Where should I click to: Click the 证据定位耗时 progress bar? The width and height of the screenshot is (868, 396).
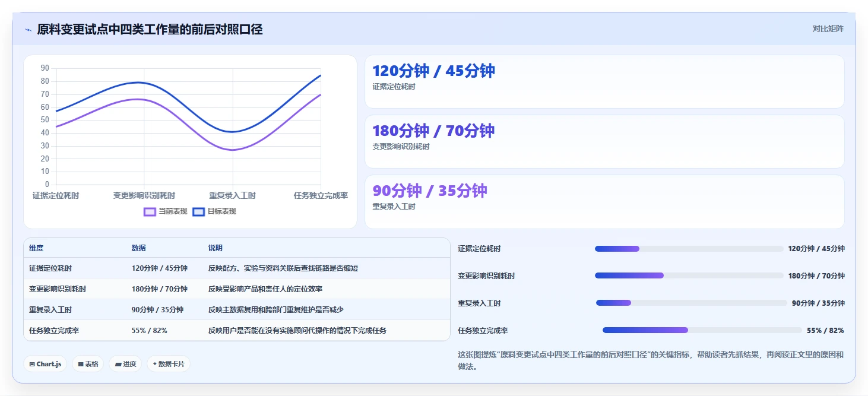[689, 249]
